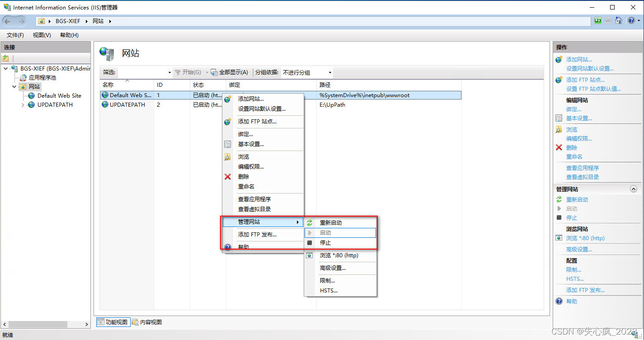Screen dimensions: 644x340
Task: Click the Connections panel horizontal scrollbar right arrow
Action: point(87,324)
